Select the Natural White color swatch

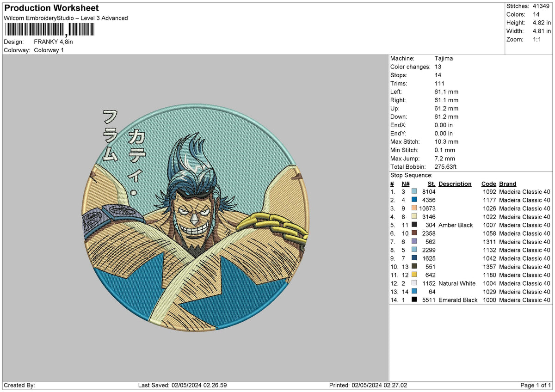[414, 283]
